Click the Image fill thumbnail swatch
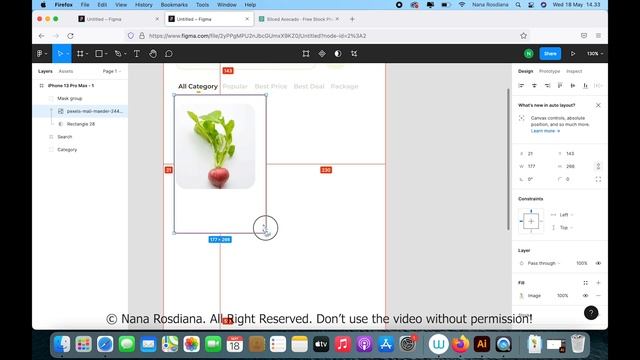The image size is (640, 360). point(521,296)
